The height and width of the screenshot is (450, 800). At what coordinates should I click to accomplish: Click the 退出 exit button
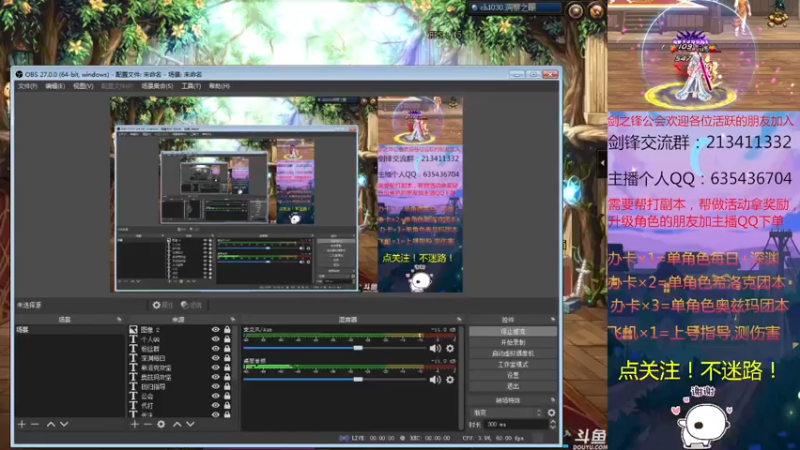click(513, 386)
